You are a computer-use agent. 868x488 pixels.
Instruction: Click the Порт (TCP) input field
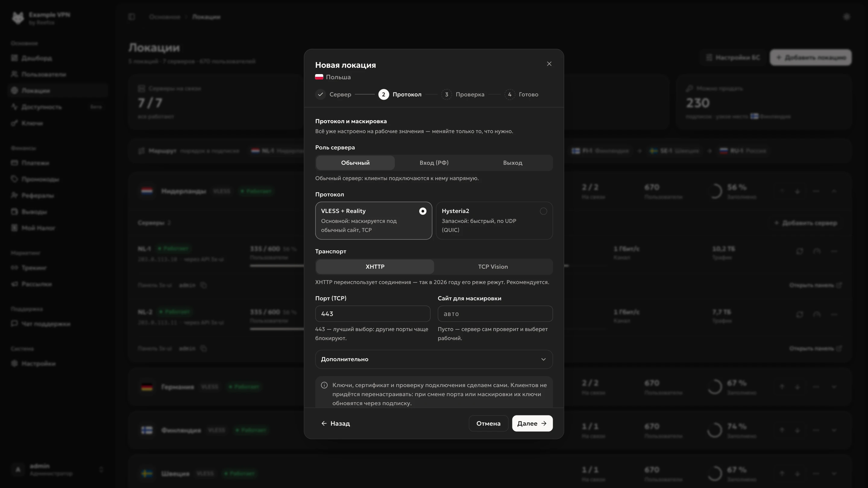(x=373, y=314)
